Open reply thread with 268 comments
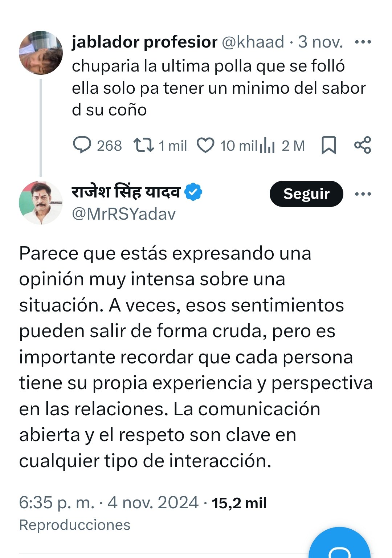Viewport: 392px width, 558px height. click(x=82, y=145)
